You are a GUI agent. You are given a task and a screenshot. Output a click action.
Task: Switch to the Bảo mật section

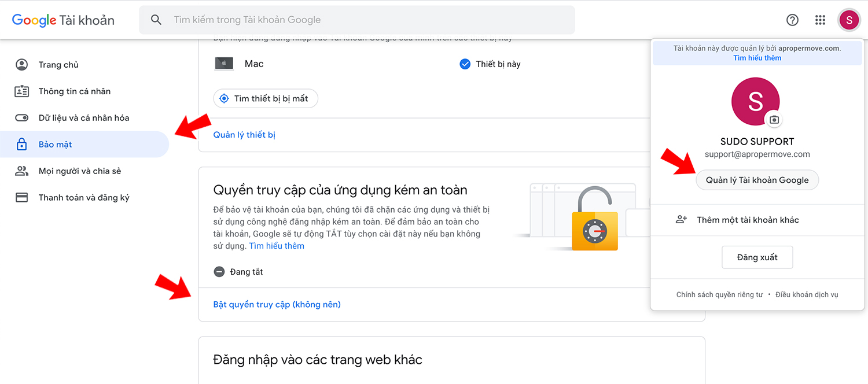pos(56,144)
